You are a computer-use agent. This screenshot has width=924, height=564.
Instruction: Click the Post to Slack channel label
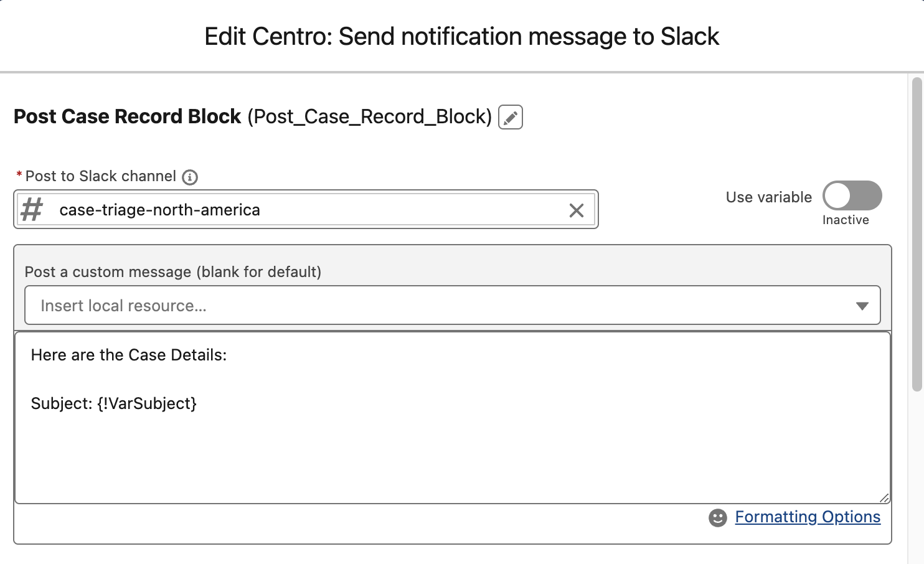pos(101,176)
